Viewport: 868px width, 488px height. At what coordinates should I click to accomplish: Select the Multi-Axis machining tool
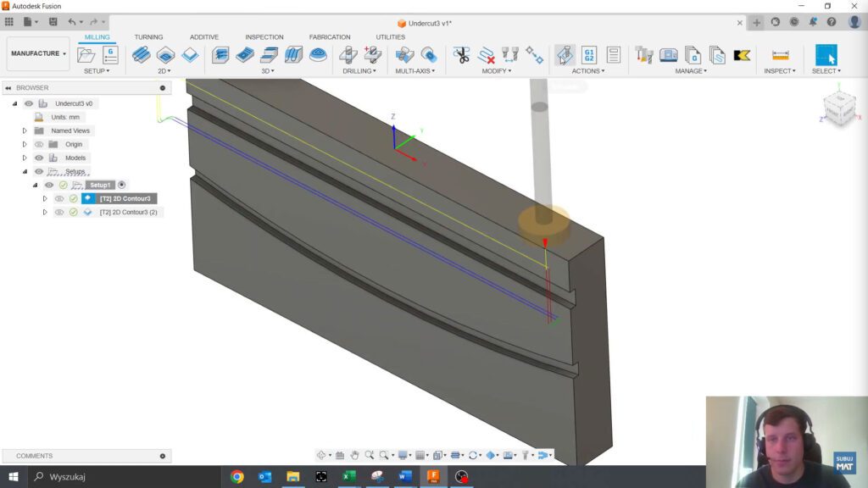coord(403,57)
